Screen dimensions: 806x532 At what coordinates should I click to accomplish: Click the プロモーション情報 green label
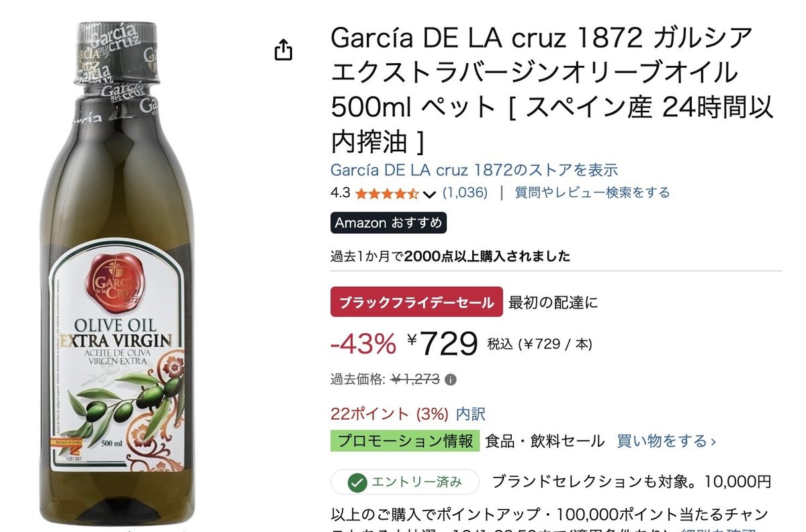click(405, 441)
